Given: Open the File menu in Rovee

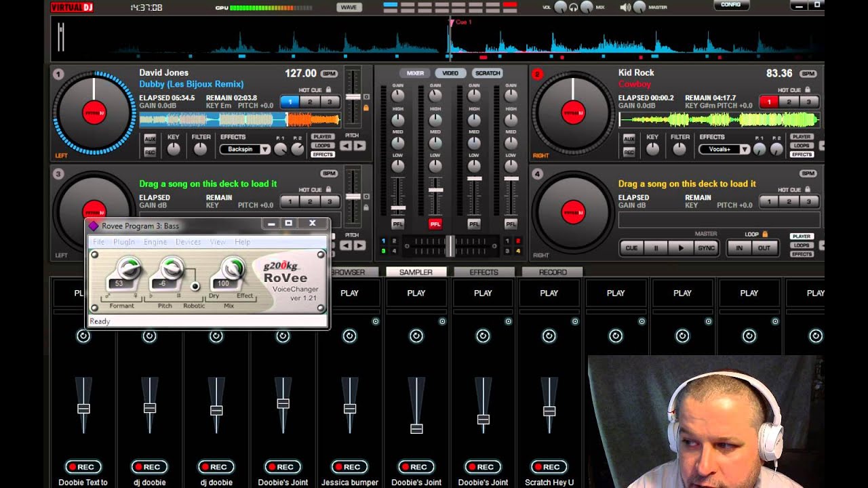Looking at the screenshot, I should click(99, 242).
